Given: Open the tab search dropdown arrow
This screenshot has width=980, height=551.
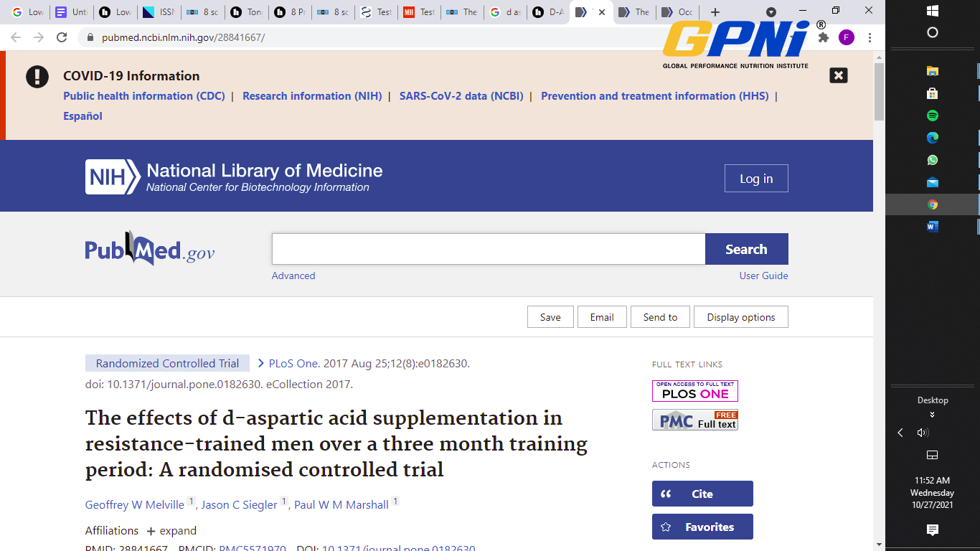Looking at the screenshot, I should 771,12.
